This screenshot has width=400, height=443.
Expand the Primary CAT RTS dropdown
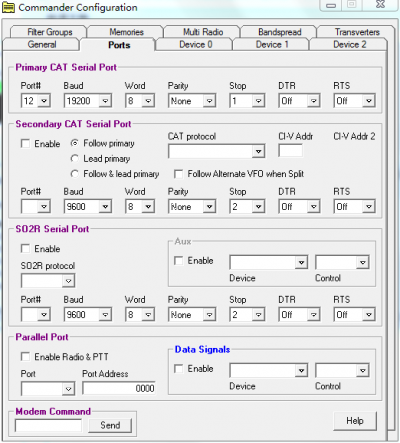click(354, 101)
